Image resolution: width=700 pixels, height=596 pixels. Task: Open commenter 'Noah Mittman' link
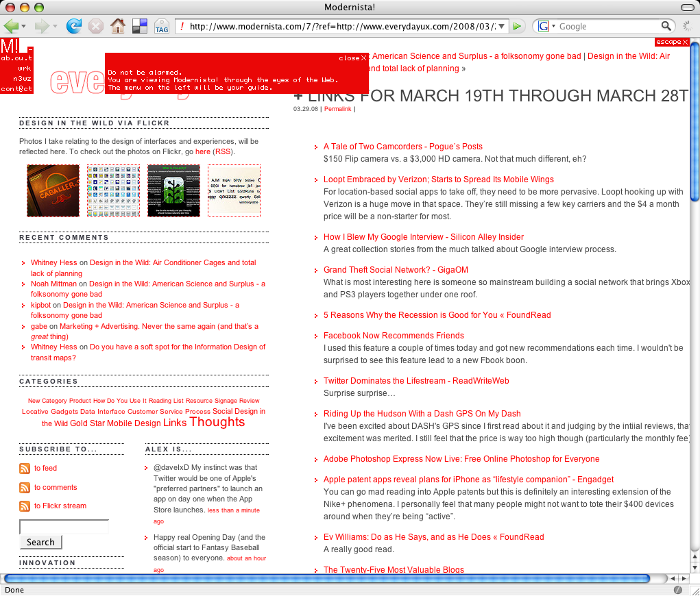pyautogui.click(x=53, y=284)
